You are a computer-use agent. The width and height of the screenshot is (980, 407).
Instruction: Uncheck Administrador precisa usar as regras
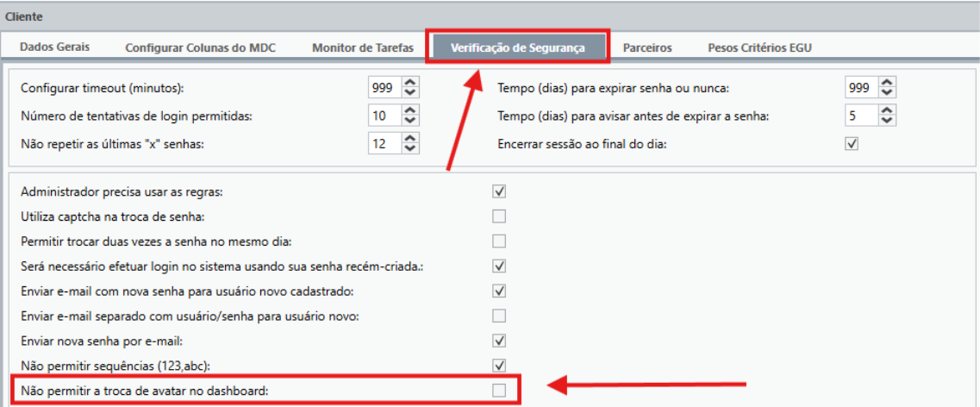pyautogui.click(x=499, y=191)
